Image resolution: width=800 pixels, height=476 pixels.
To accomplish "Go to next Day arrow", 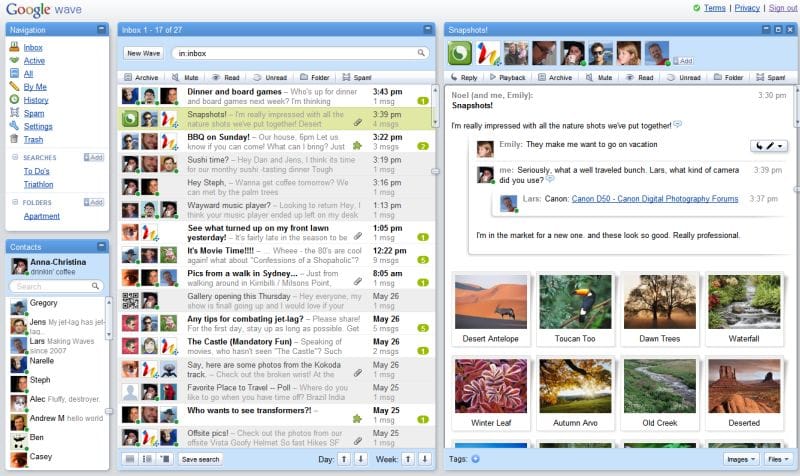I will pyautogui.click(x=361, y=459).
